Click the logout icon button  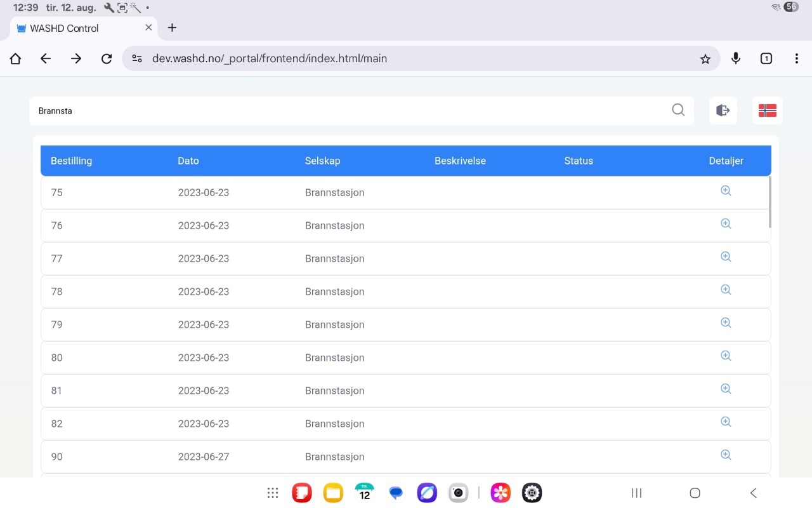[x=723, y=110]
